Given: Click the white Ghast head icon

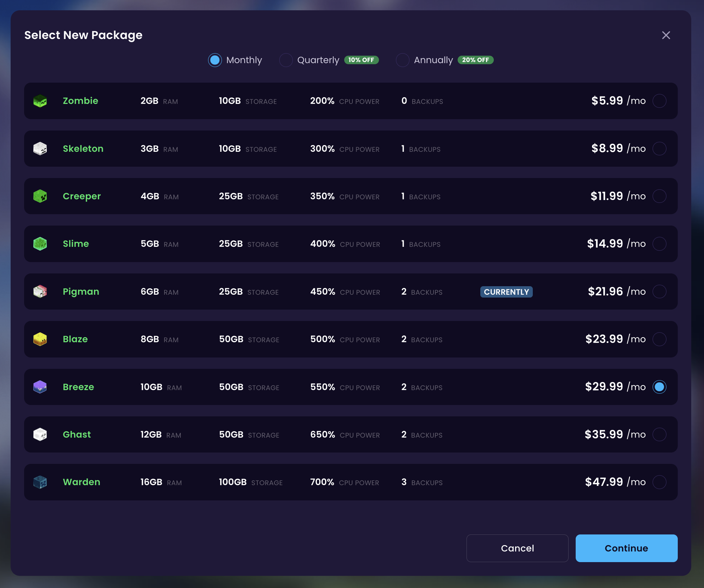Looking at the screenshot, I should (x=40, y=434).
